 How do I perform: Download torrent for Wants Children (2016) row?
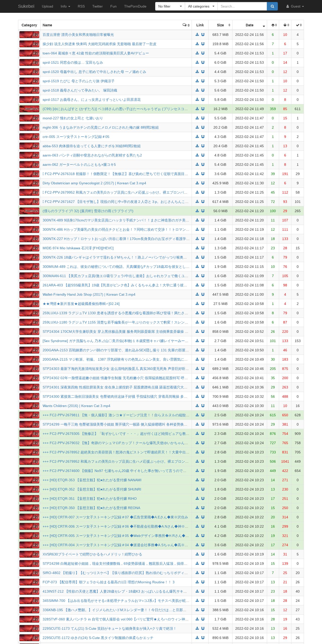(197, 406)
